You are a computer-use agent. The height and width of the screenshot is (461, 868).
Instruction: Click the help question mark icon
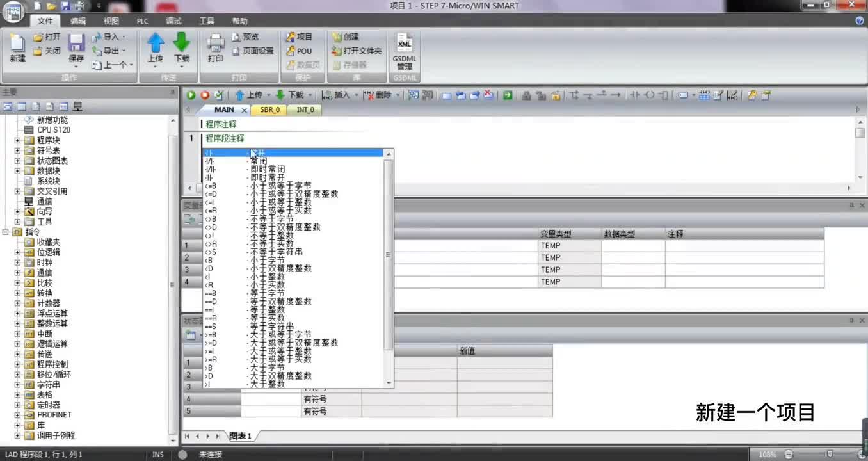click(x=860, y=20)
